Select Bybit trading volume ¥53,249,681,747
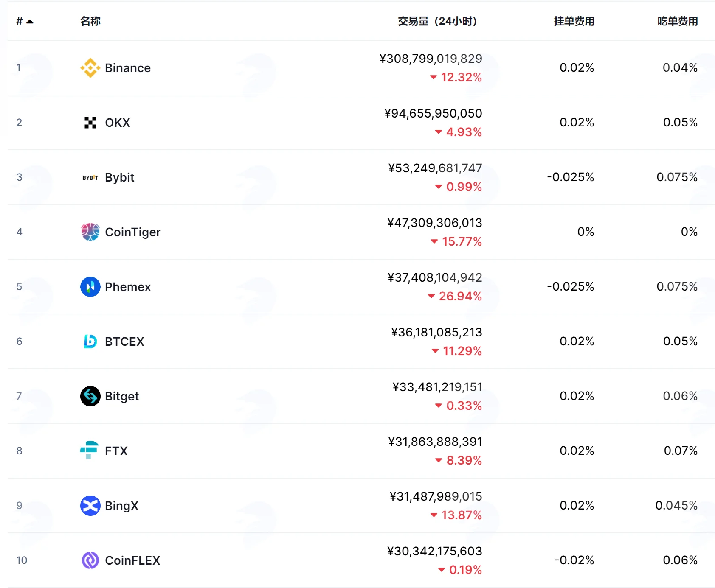 tap(435, 168)
